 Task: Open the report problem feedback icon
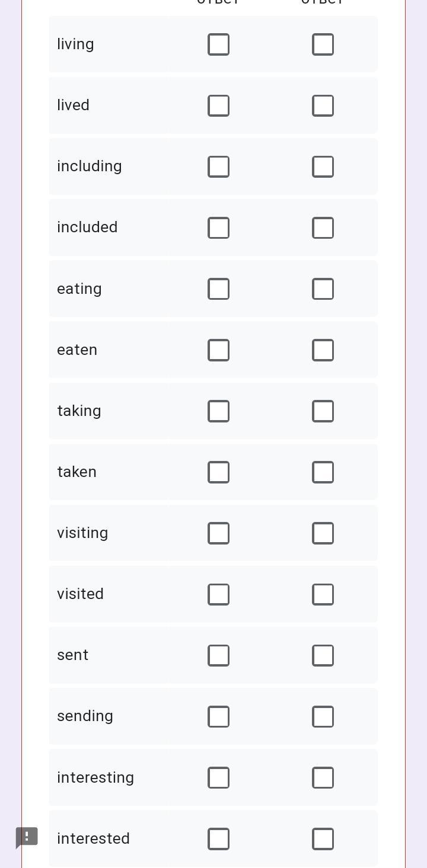click(x=27, y=838)
